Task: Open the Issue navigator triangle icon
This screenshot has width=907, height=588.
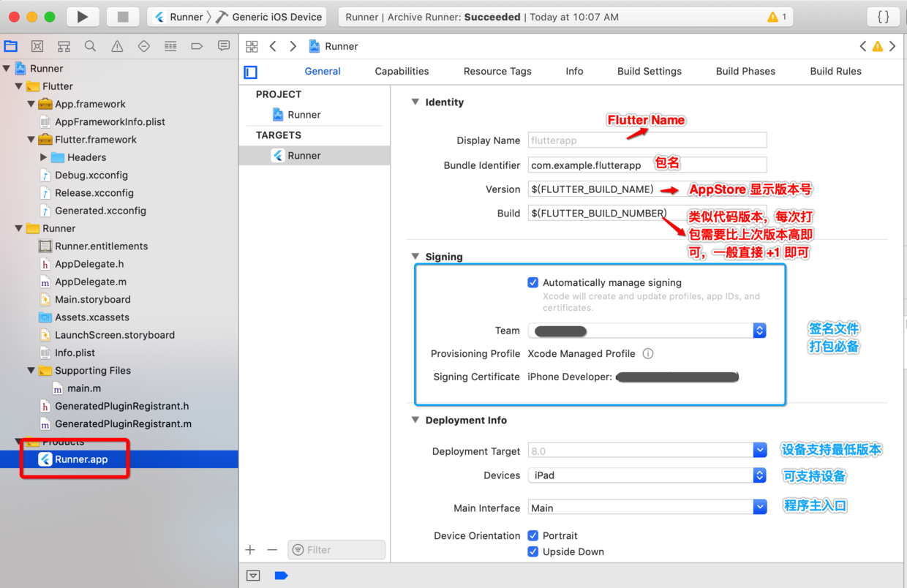Action: (117, 46)
